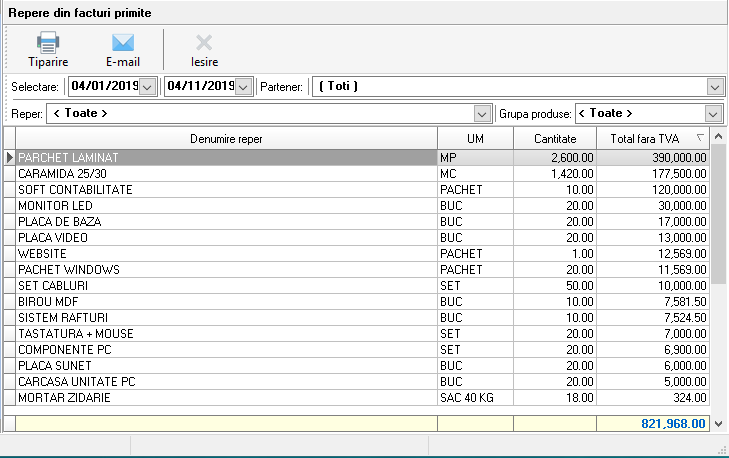
Task: Expand the Grupa produse dropdown
Action: coord(714,114)
